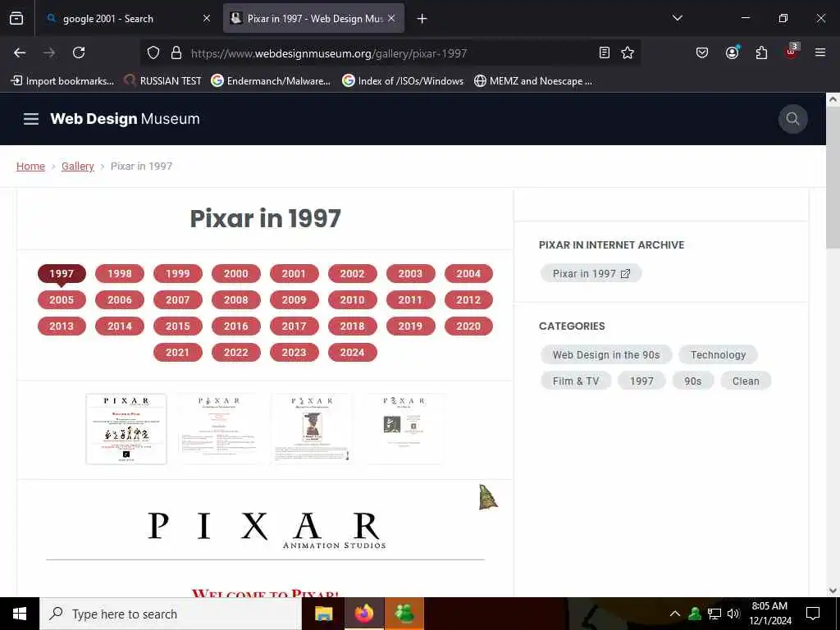Open external link icon for Pixar in 1997

coord(625,274)
